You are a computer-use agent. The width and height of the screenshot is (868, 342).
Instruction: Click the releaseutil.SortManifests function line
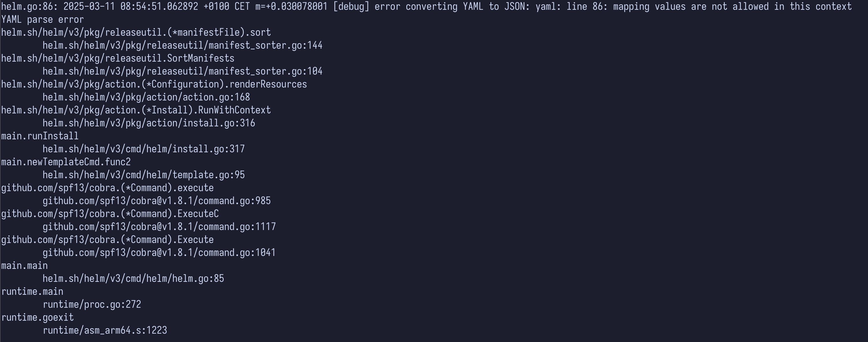tap(118, 58)
